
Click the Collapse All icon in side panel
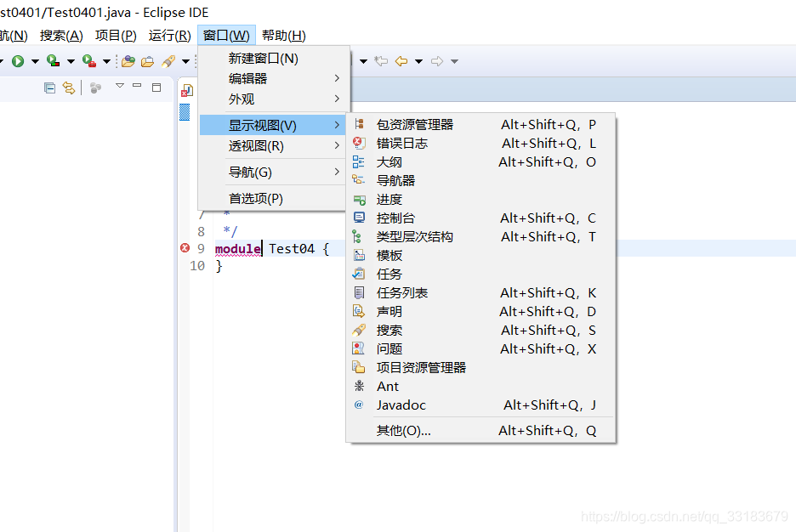(x=49, y=88)
